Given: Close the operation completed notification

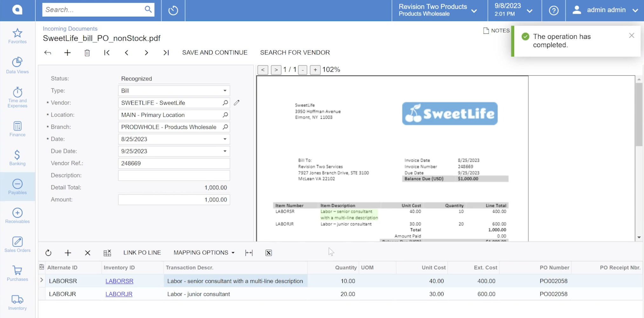Looking at the screenshot, I should coord(632,36).
